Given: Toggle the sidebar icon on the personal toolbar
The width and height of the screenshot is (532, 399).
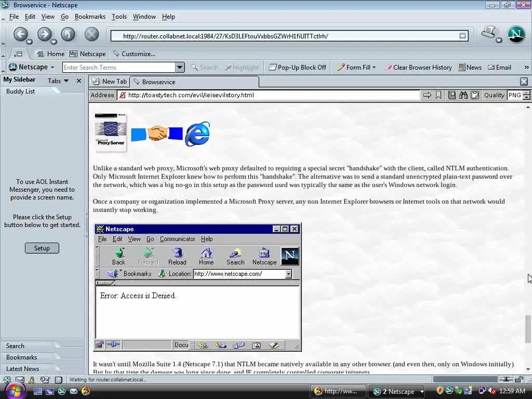Looking at the screenshot, I should (x=18, y=54).
